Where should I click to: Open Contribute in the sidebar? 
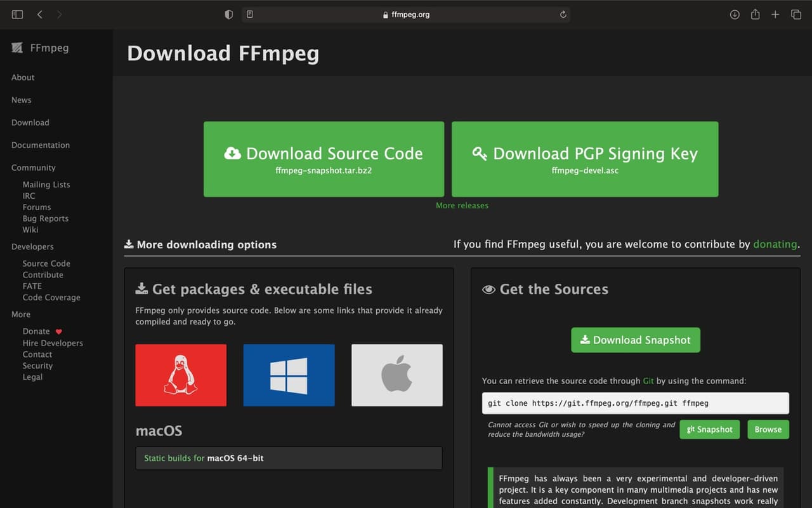point(43,275)
